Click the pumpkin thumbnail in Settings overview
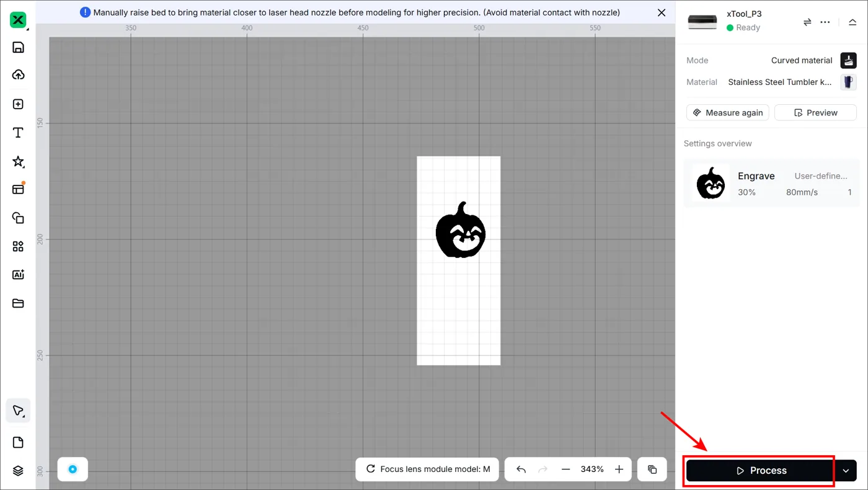The height and width of the screenshot is (490, 868). point(711,184)
